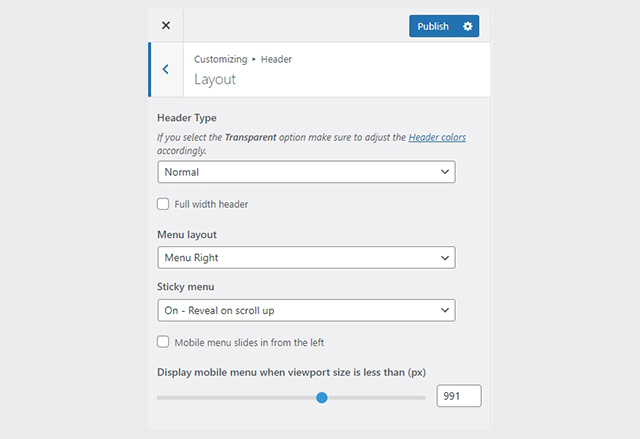This screenshot has height=439, width=640.
Task: Click the Header breadcrumb text
Action: [276, 59]
